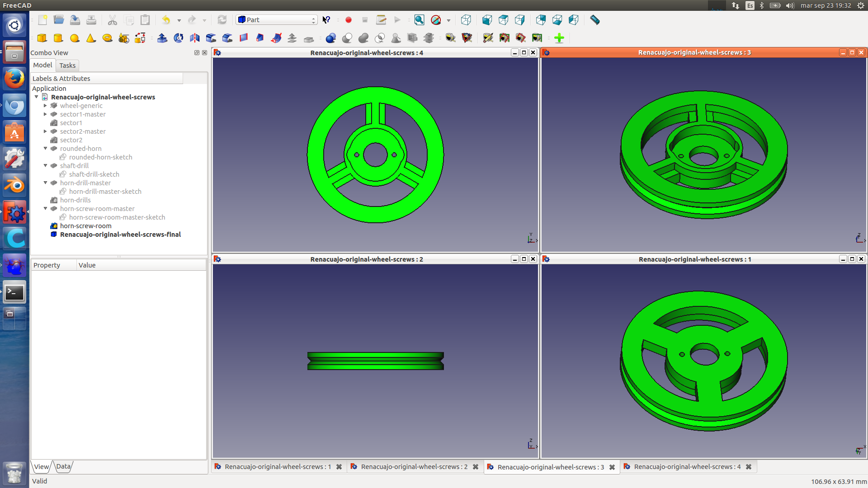The height and width of the screenshot is (488, 868).
Task: Create a sphere primitive
Action: point(75,38)
